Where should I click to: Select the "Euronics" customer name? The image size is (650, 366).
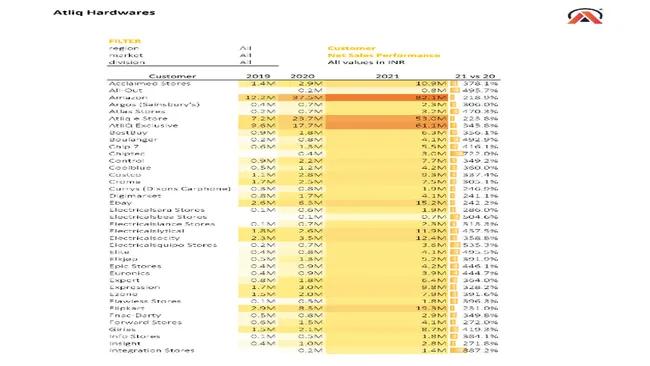coord(129,274)
